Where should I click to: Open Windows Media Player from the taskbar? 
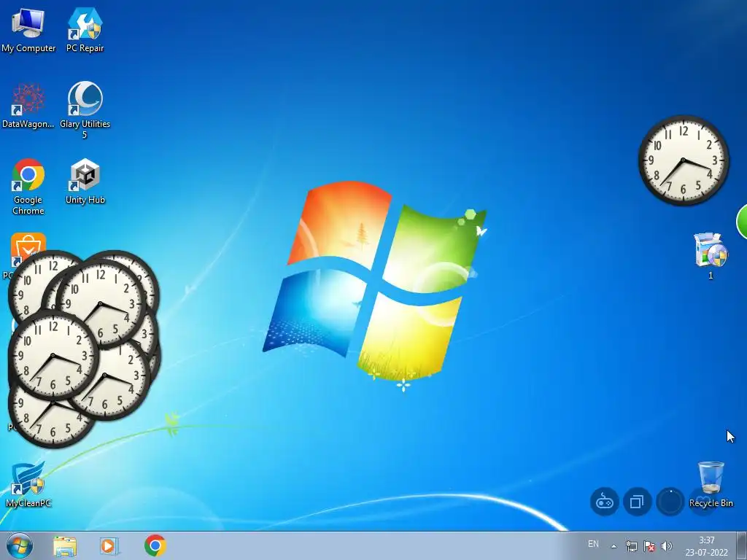point(109,545)
